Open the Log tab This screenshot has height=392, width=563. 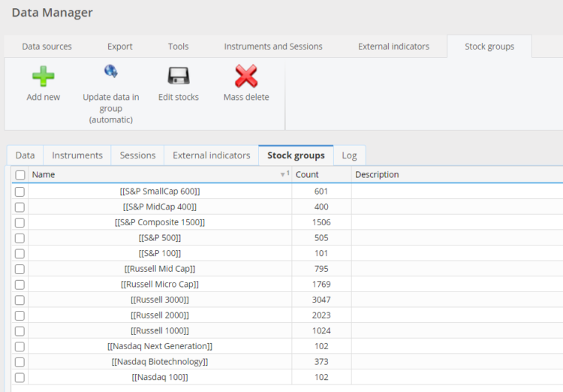[x=349, y=155]
